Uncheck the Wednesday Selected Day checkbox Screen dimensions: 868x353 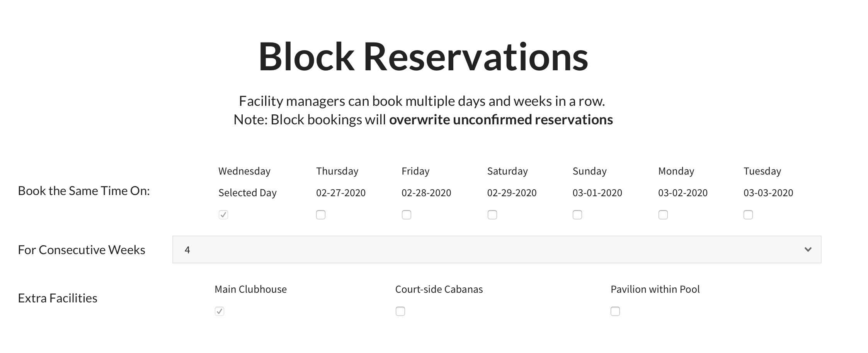click(x=223, y=215)
